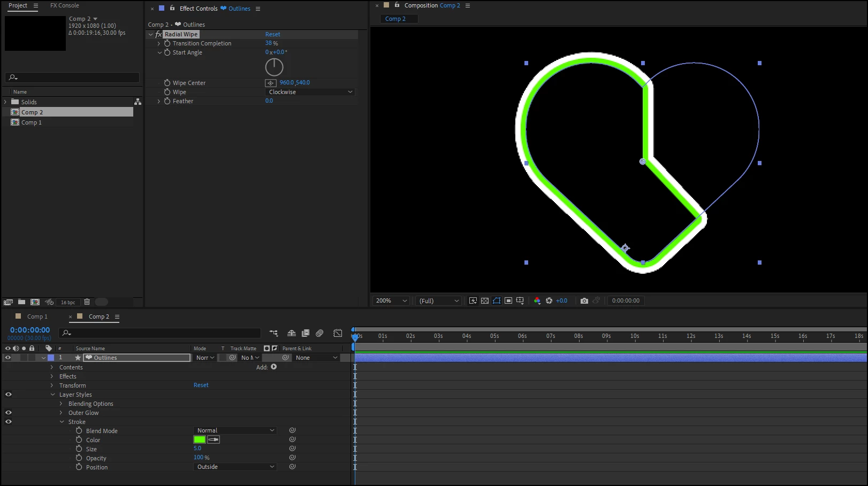Click the Start Angle dial control
This screenshot has height=486, width=868.
[x=274, y=67]
